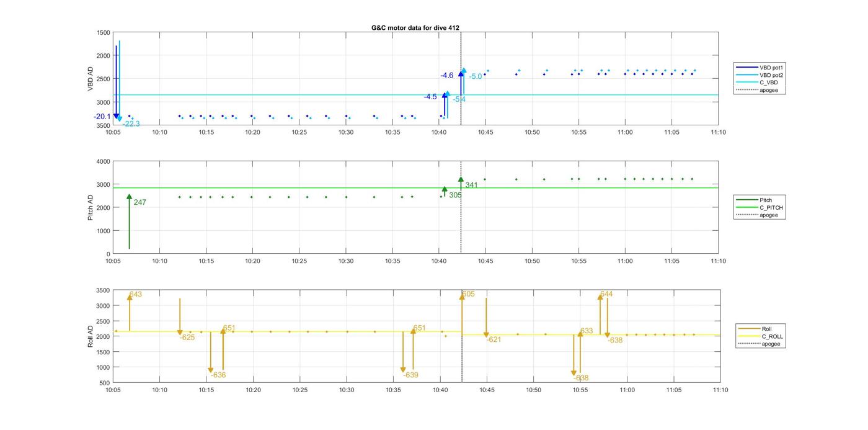This screenshot has width=868, height=430.
Task: Click the '341' pitch annotation
Action: tap(472, 186)
